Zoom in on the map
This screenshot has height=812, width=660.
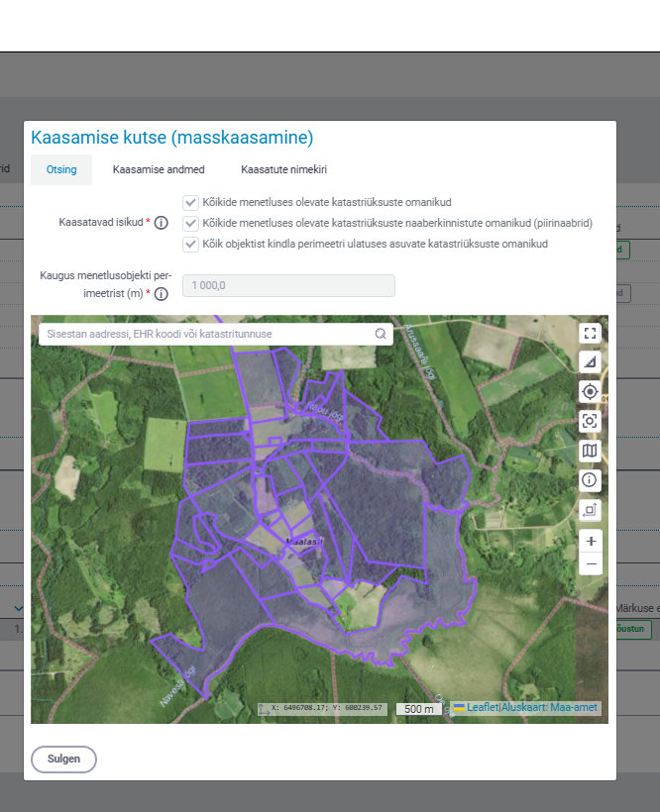(x=591, y=541)
